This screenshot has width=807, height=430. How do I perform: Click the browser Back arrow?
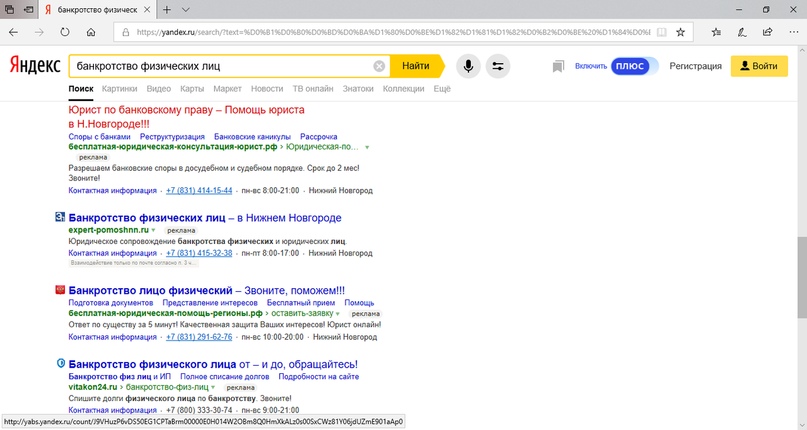pyautogui.click(x=13, y=32)
